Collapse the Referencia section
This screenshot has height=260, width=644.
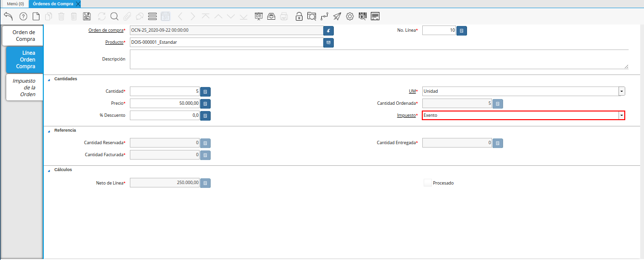point(49,131)
